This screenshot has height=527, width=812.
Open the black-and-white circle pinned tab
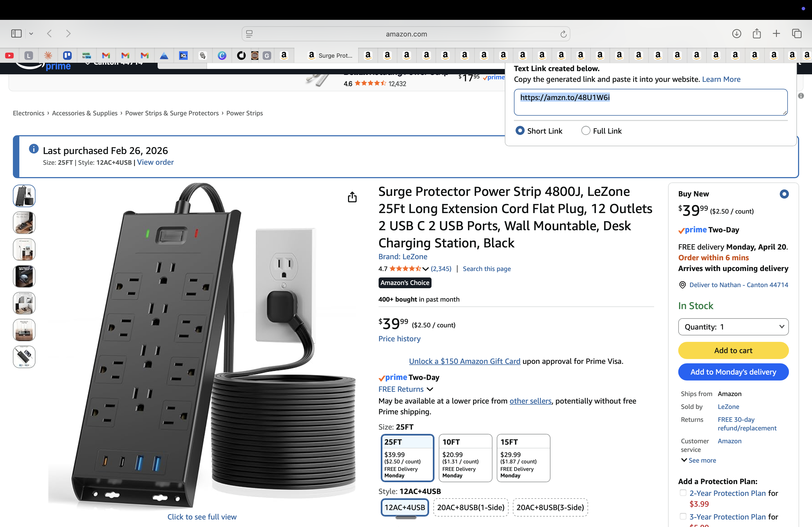[x=241, y=55]
